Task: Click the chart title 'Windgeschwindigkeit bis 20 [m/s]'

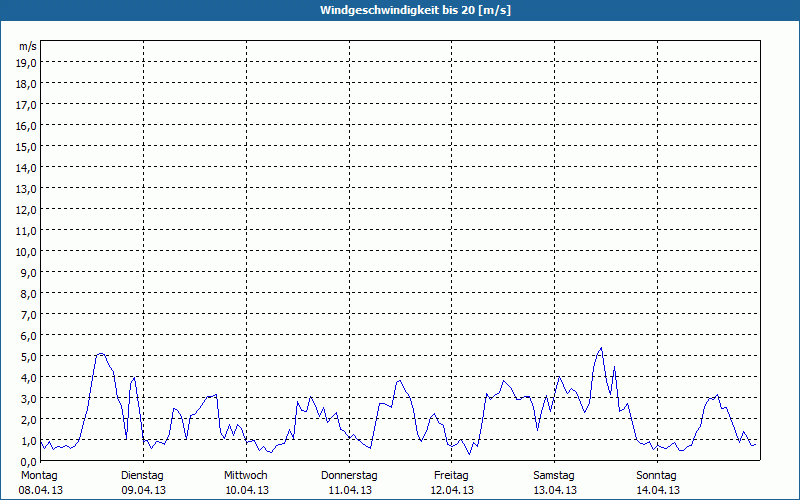Action: (415, 10)
